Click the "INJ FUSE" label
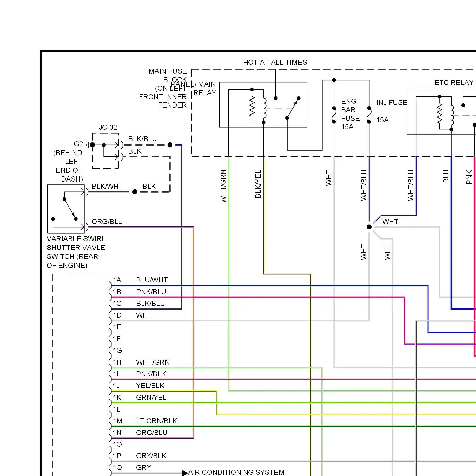 pyautogui.click(x=392, y=102)
